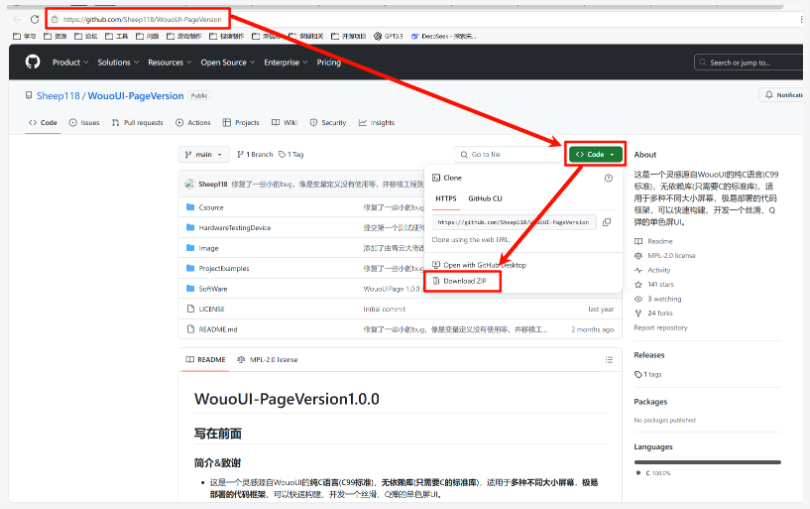Toggle the green Code dropdown button
This screenshot has height=509, width=810.
coord(595,155)
